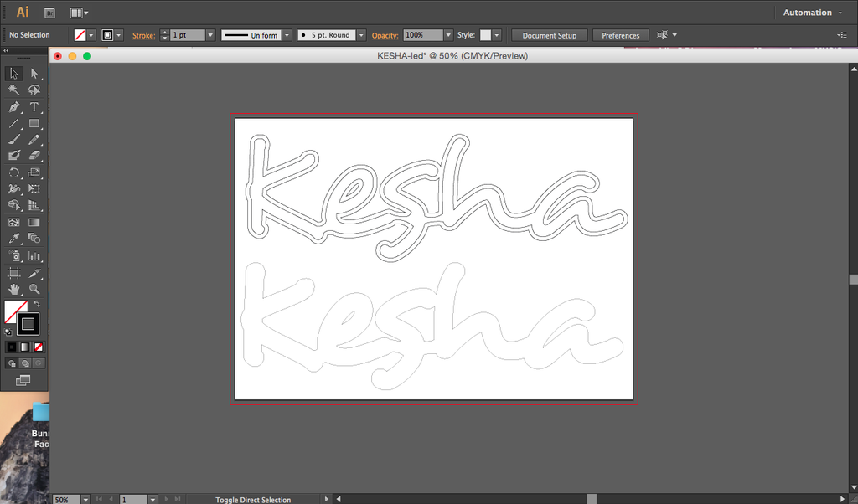Select the Direct Selection tool
The height and width of the screenshot is (504, 858).
[34, 73]
